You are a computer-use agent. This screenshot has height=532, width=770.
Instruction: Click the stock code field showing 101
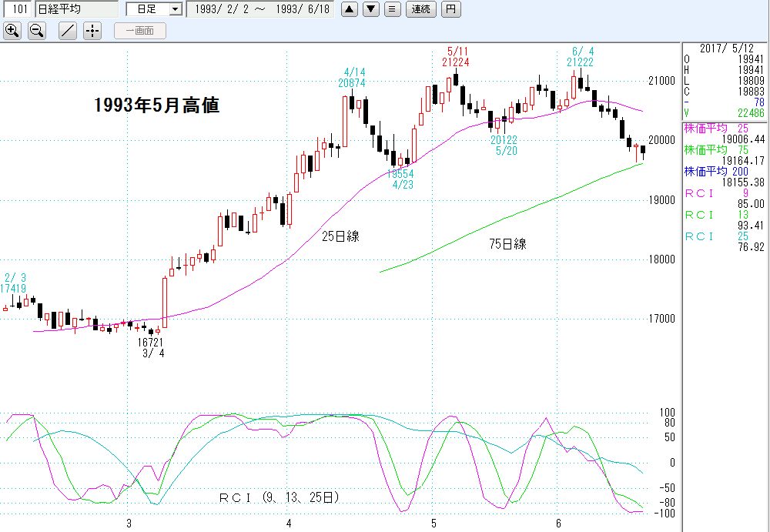[17, 9]
